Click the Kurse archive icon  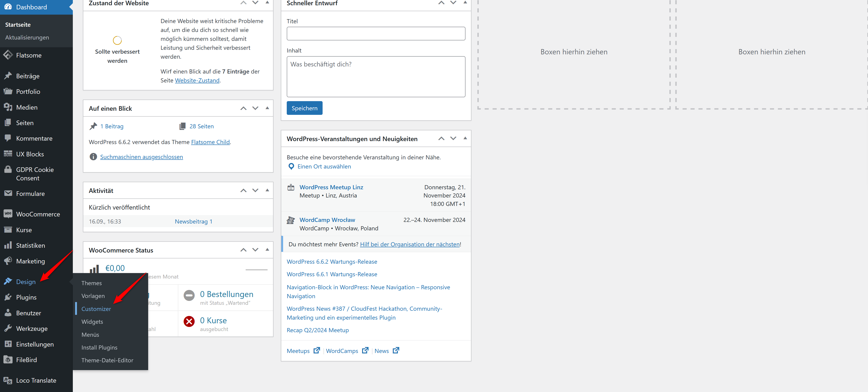(x=8, y=230)
